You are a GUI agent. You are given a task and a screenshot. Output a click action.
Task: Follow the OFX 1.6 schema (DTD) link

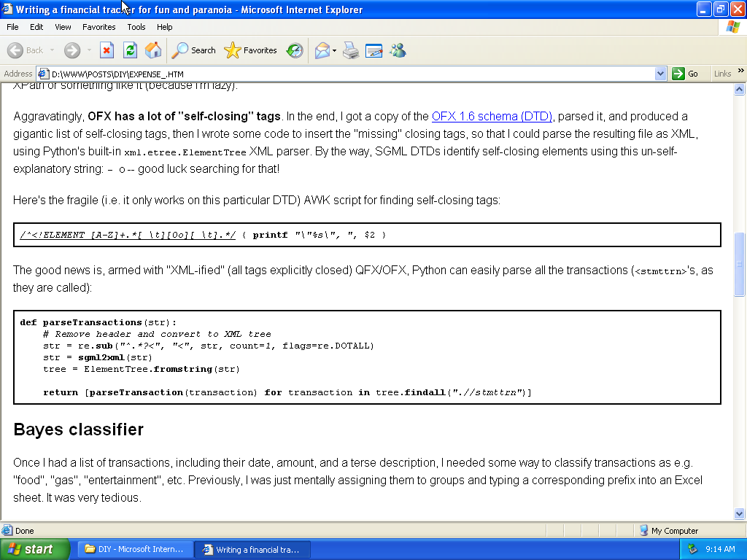[492, 116]
